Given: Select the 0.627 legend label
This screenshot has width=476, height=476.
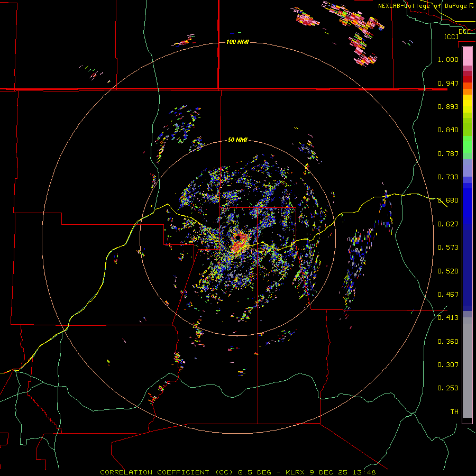Looking at the screenshot, I should [x=448, y=224].
